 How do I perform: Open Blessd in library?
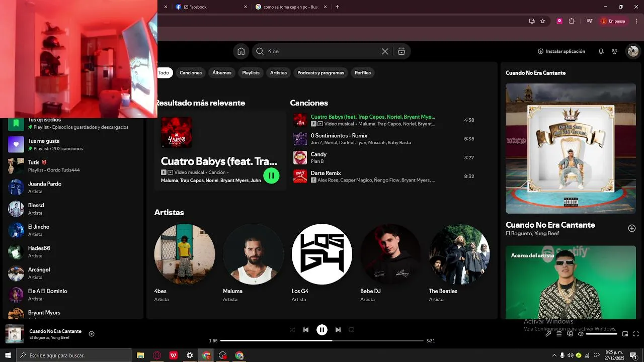pos(73,209)
